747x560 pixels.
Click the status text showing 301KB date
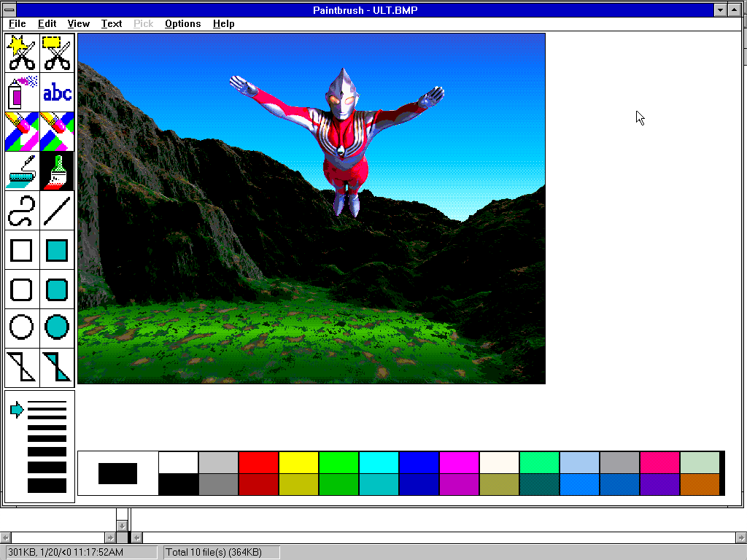click(x=66, y=553)
